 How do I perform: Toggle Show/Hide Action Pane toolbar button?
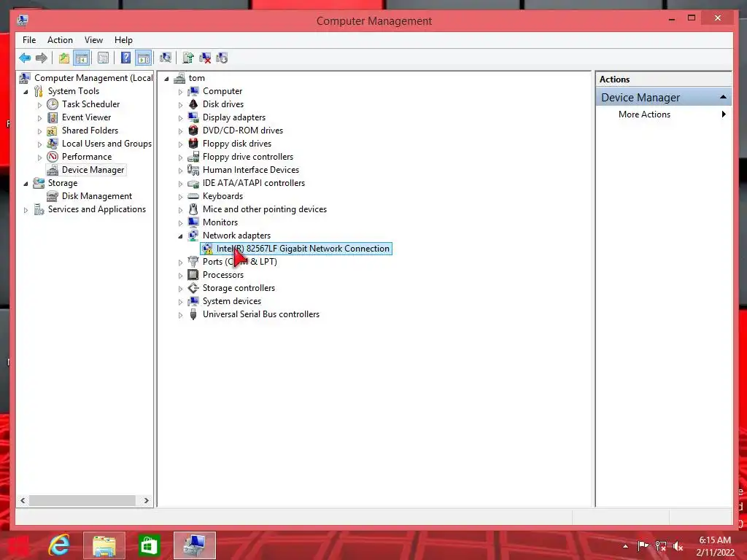(144, 58)
